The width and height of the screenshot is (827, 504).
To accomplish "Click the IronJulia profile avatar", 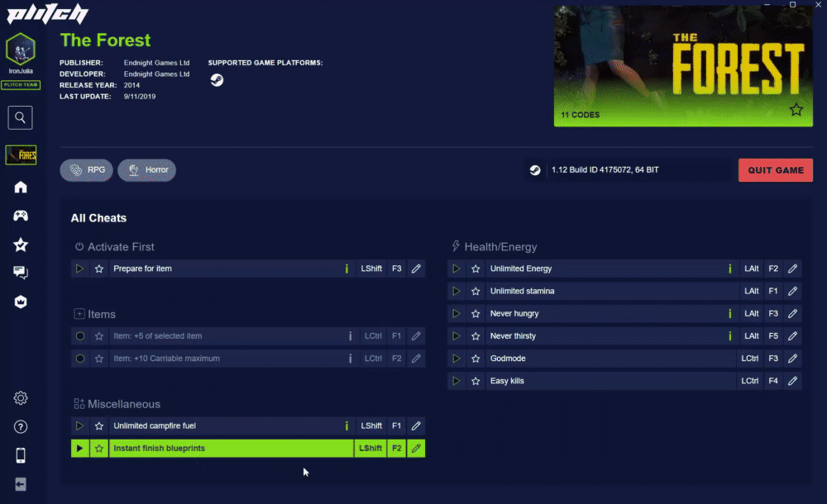I will (21, 49).
